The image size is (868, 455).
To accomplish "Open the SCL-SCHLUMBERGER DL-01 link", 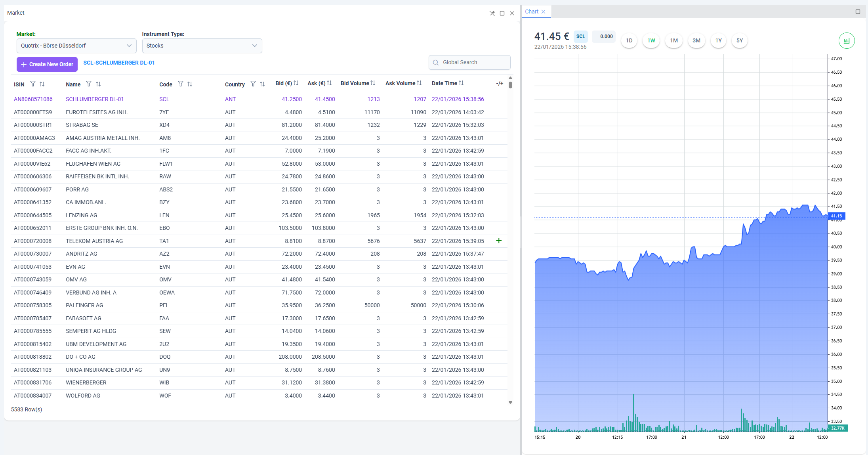I will (119, 63).
